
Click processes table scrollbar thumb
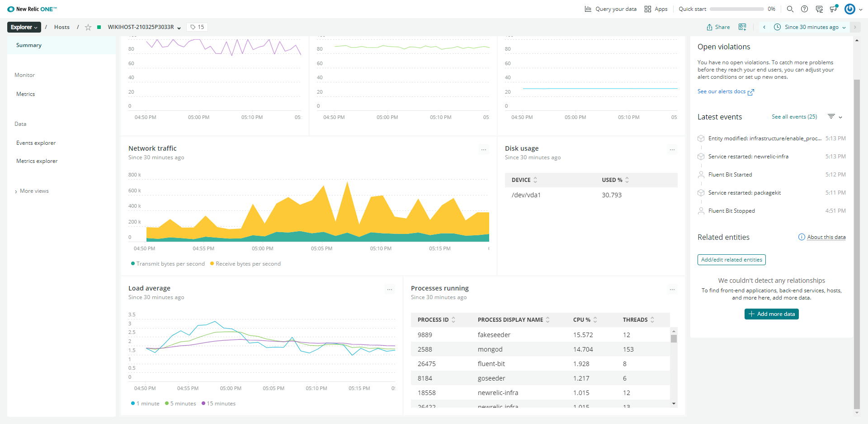(674, 338)
